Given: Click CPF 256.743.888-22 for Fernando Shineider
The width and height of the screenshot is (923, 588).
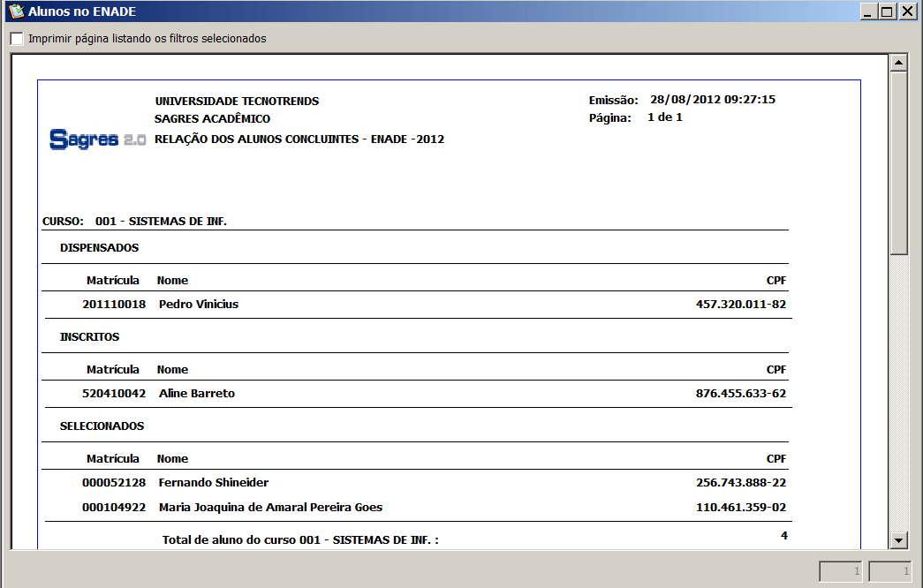Looking at the screenshot, I should click(740, 483).
